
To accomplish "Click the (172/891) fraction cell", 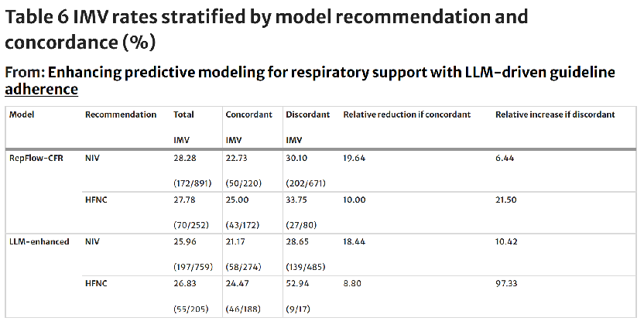I will point(193,183).
